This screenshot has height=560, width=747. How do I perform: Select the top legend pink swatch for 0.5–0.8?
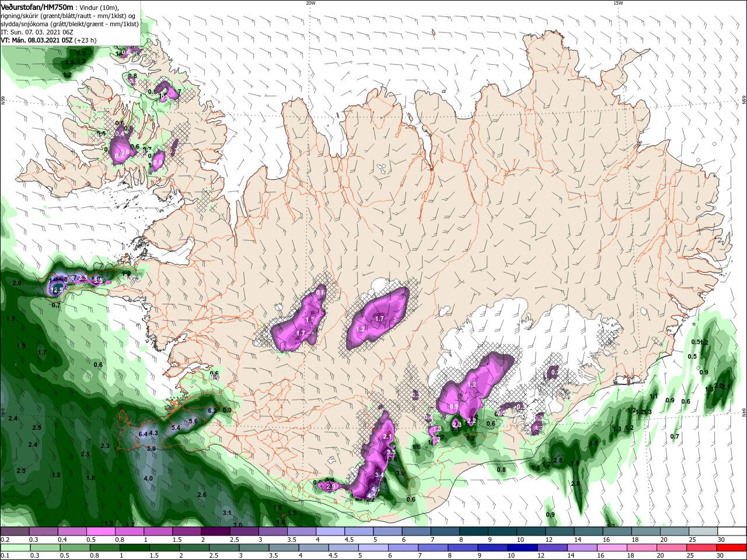pos(101,531)
